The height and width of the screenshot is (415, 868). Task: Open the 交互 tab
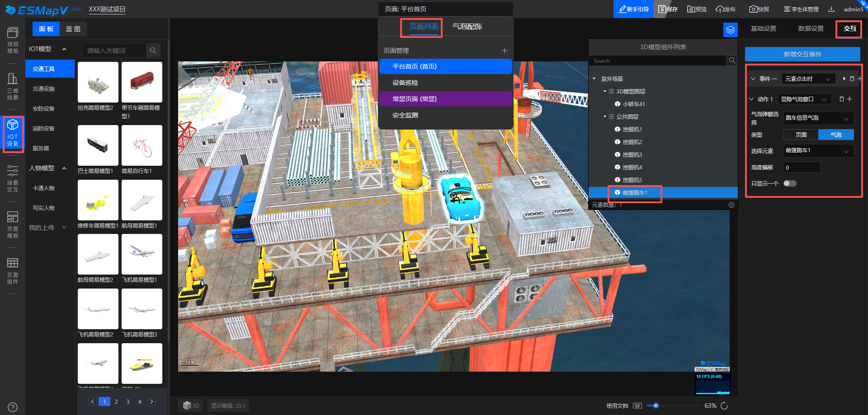point(850,28)
